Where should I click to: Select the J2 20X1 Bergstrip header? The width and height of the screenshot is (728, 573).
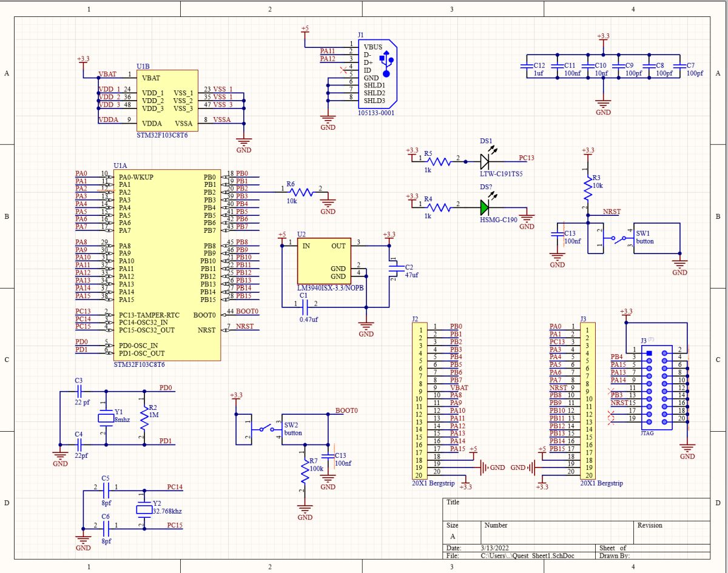pos(420,400)
